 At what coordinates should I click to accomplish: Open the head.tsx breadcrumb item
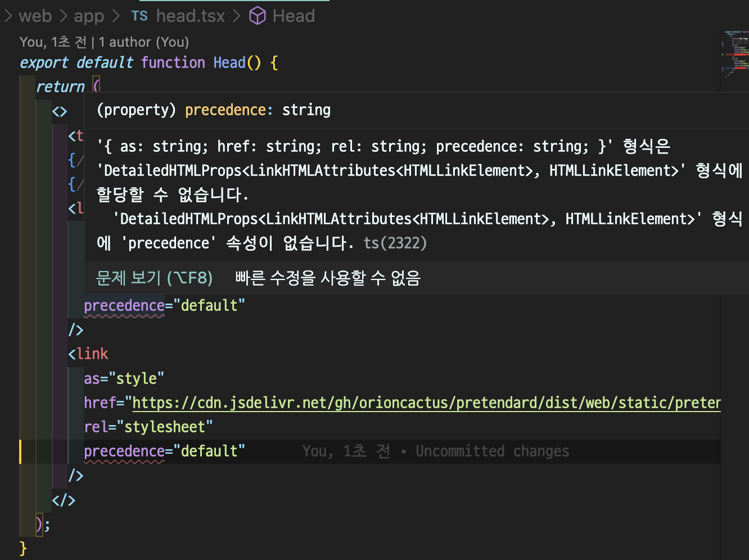[191, 16]
